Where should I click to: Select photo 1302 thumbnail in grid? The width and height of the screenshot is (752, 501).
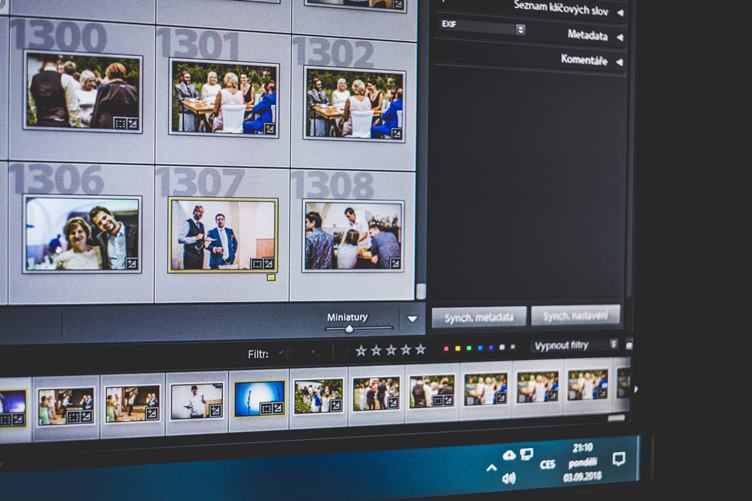tap(354, 104)
